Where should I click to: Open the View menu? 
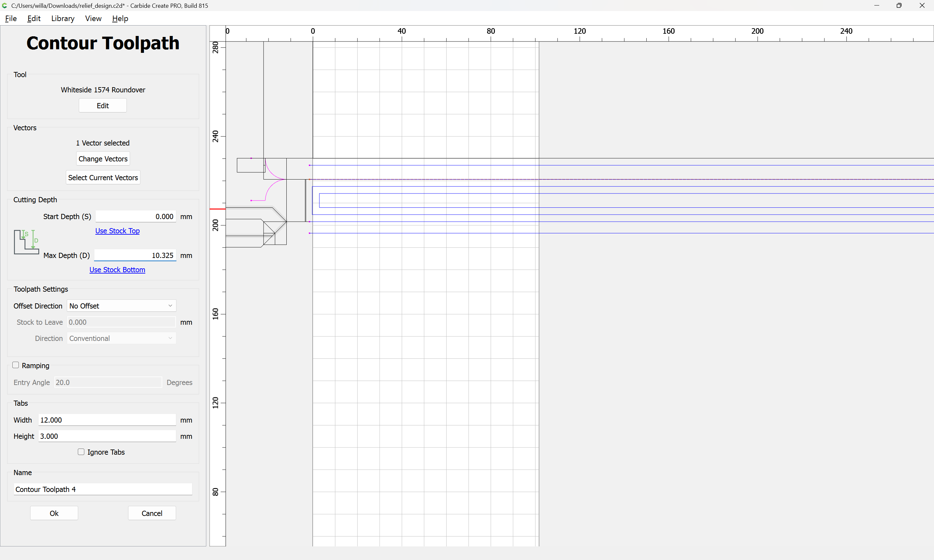click(x=93, y=18)
